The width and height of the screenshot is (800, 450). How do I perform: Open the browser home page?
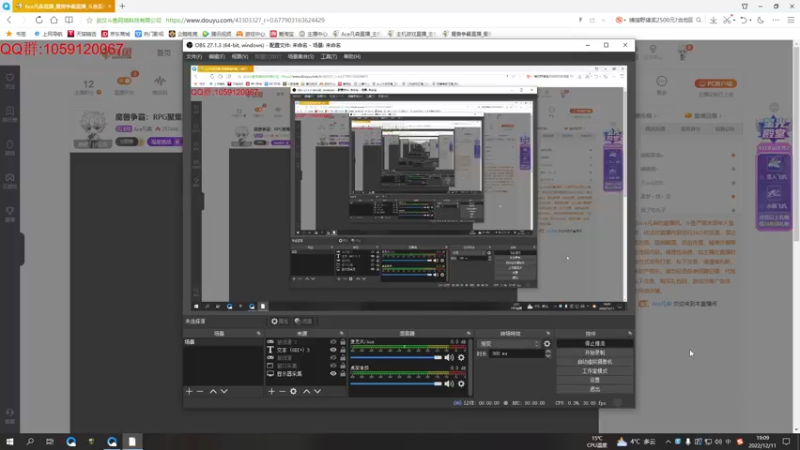[54, 20]
